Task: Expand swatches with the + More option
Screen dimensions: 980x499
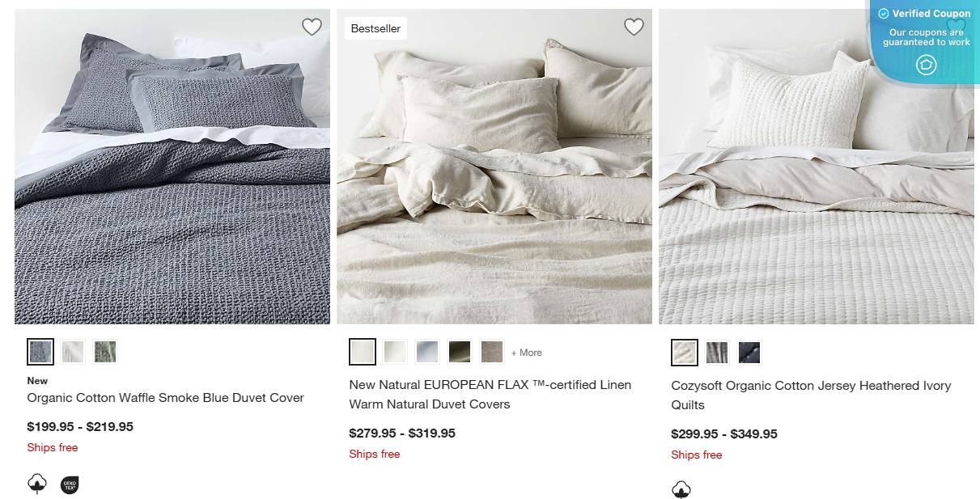Action: (x=526, y=353)
